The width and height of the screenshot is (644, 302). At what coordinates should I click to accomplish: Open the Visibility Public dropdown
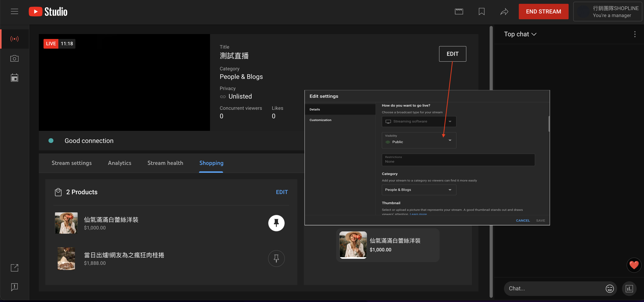(x=419, y=140)
